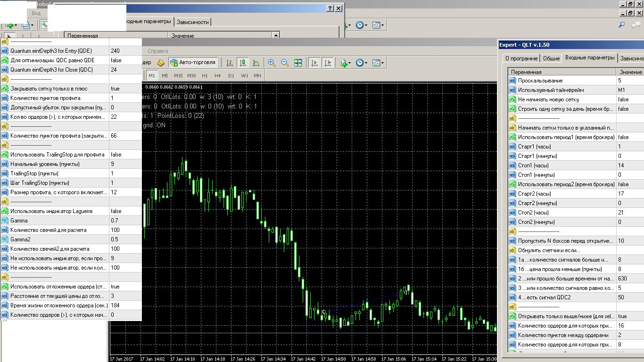The width and height of the screenshot is (644, 362).
Task: Open the chat bubbles icon
Action: [636, 25]
